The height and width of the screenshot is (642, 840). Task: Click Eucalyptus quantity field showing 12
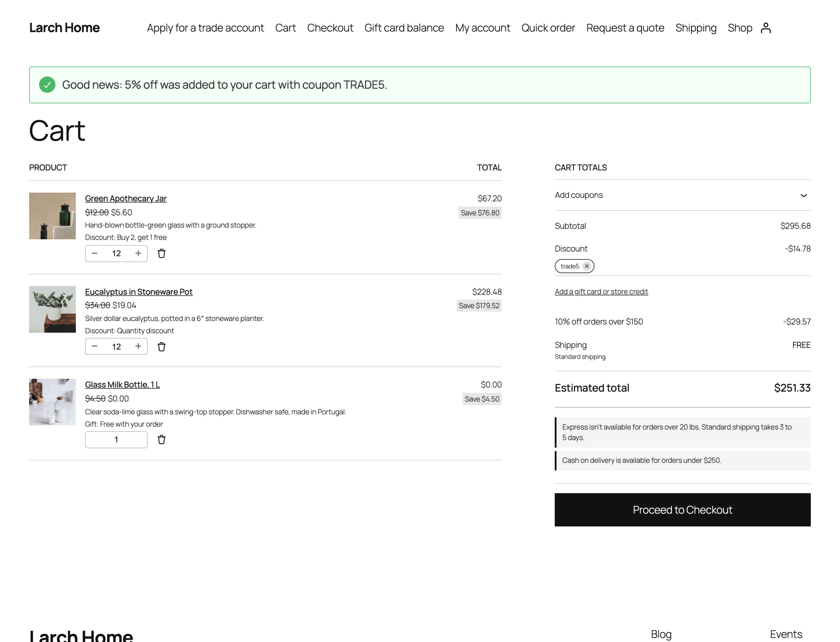[116, 347]
